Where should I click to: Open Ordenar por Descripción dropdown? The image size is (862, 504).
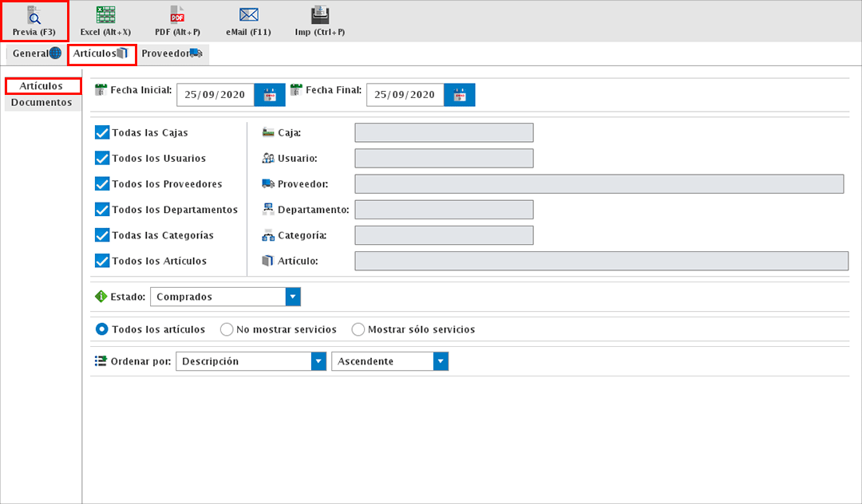(318, 361)
